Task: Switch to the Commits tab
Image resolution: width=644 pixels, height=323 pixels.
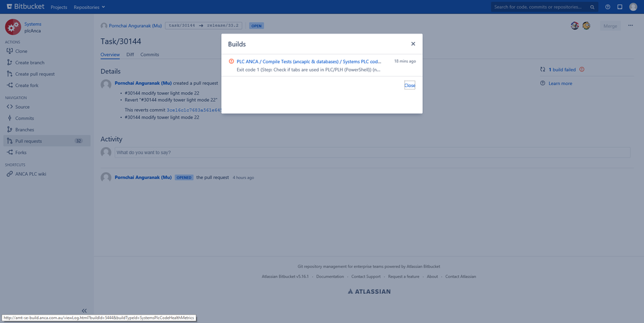Action: tap(150, 54)
